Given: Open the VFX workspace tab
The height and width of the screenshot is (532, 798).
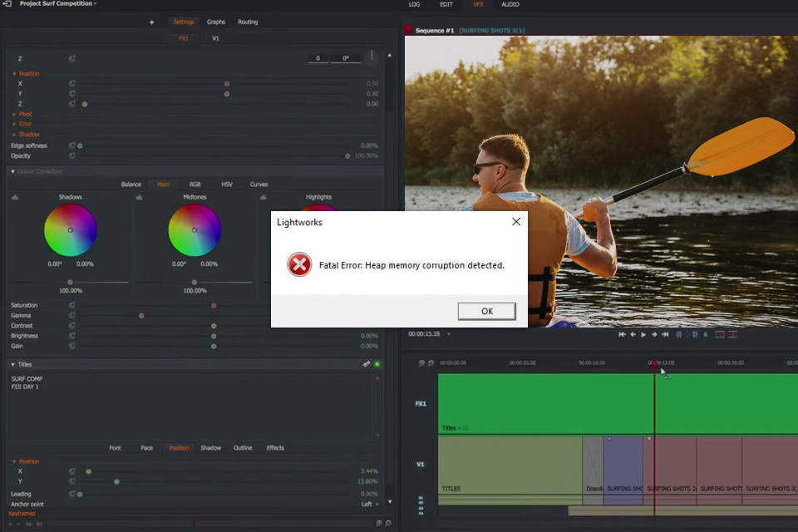Looking at the screenshot, I should click(479, 4).
